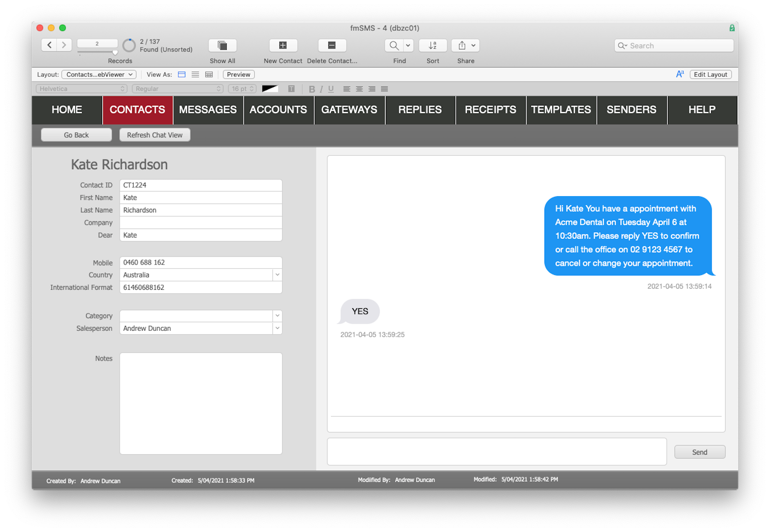Click the Preview button
This screenshot has height=532, width=770.
[239, 75]
